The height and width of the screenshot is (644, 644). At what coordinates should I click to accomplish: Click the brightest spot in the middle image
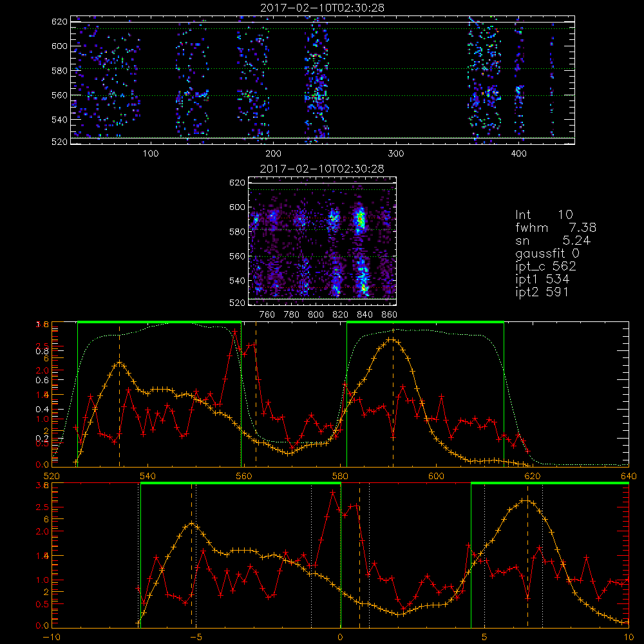361,218
